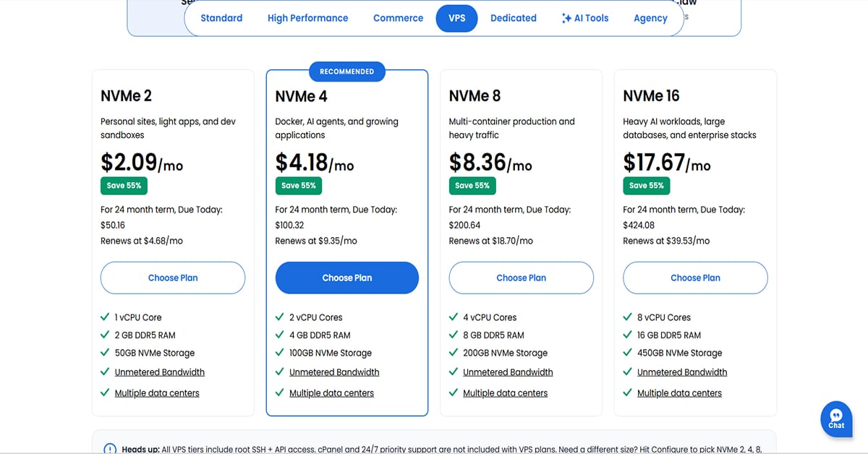Click 'Heavy AI workloads' plan description
868x454 pixels.
(689, 128)
